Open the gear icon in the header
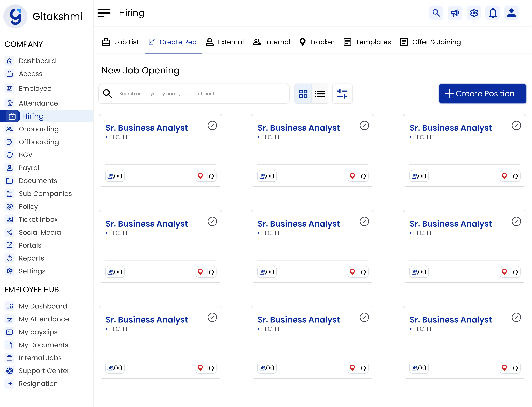 pyautogui.click(x=474, y=13)
